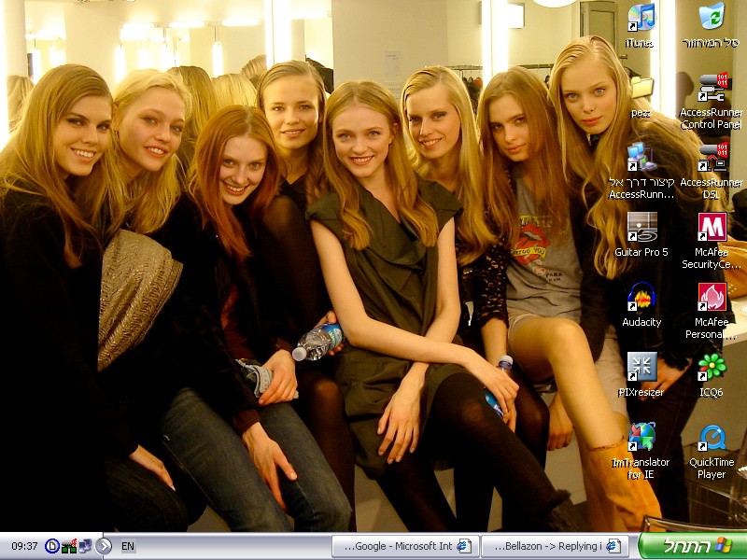Select the Audacity desktop icon

coord(641,299)
